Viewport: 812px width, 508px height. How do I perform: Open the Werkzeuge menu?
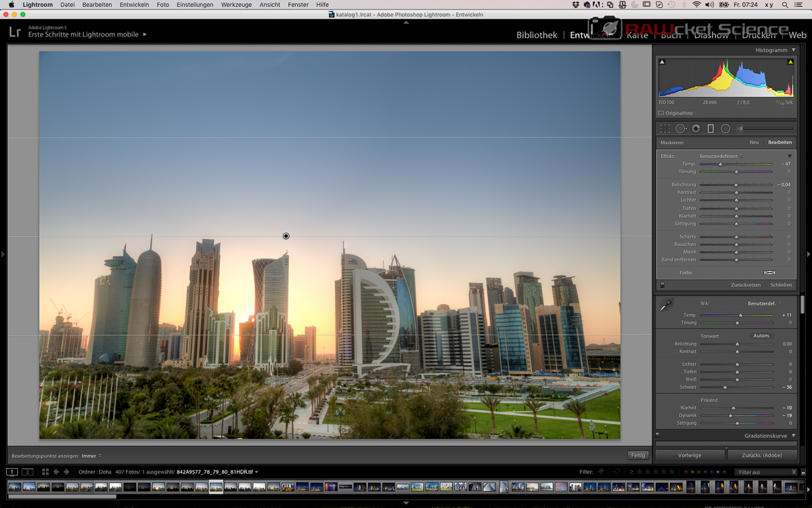pos(236,5)
